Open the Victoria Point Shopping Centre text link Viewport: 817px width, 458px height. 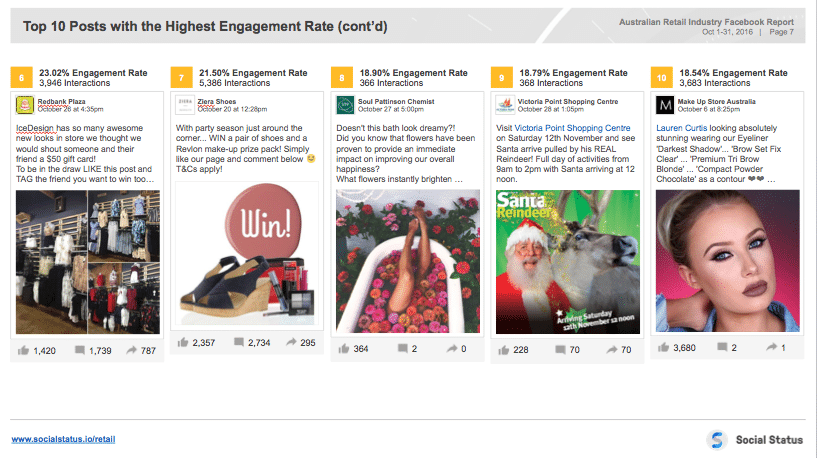[x=572, y=128]
